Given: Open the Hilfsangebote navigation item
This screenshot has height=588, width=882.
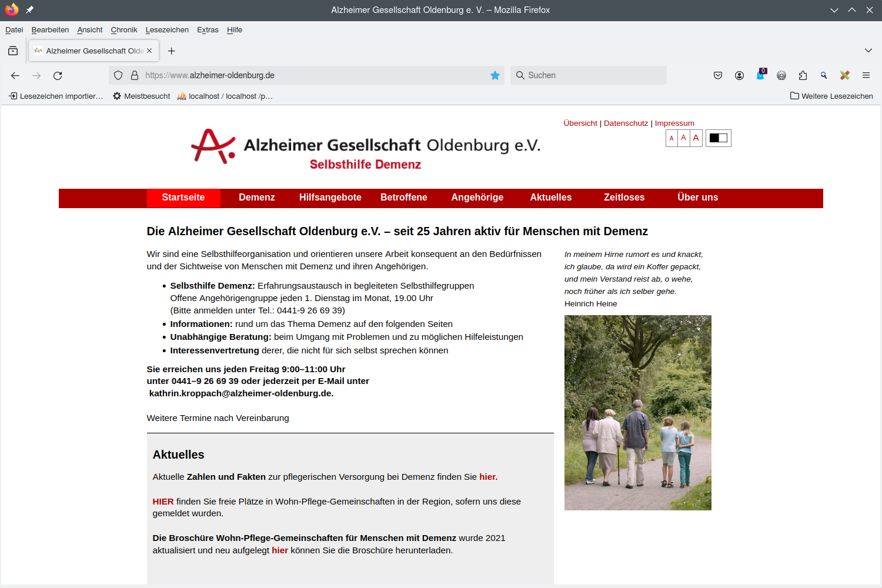Looking at the screenshot, I should (x=330, y=198).
